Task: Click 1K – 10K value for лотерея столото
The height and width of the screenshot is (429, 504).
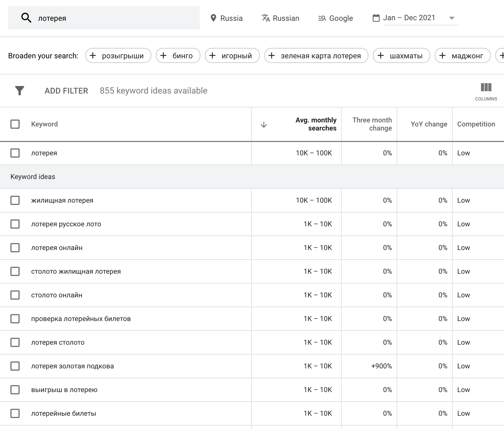Action: [x=318, y=342]
